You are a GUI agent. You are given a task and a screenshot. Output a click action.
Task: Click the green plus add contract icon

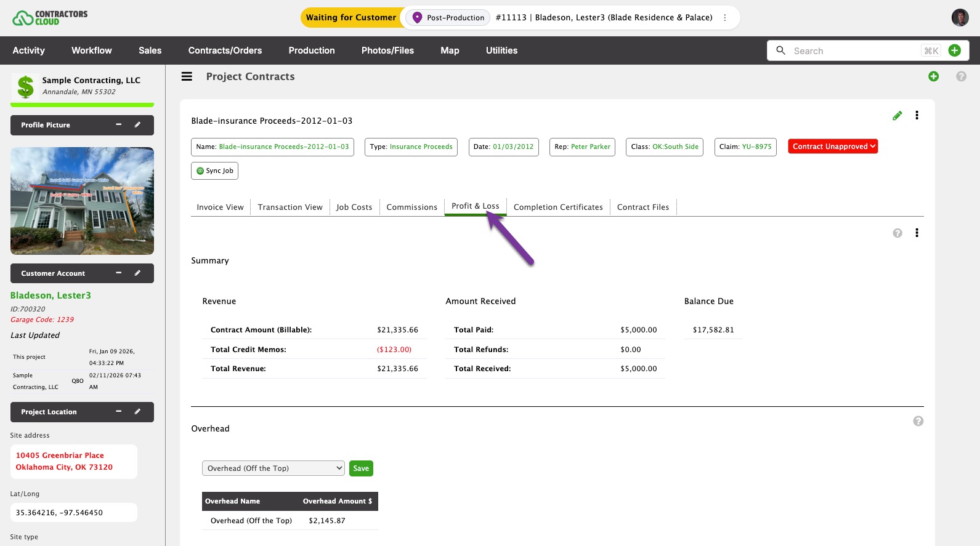tap(933, 76)
